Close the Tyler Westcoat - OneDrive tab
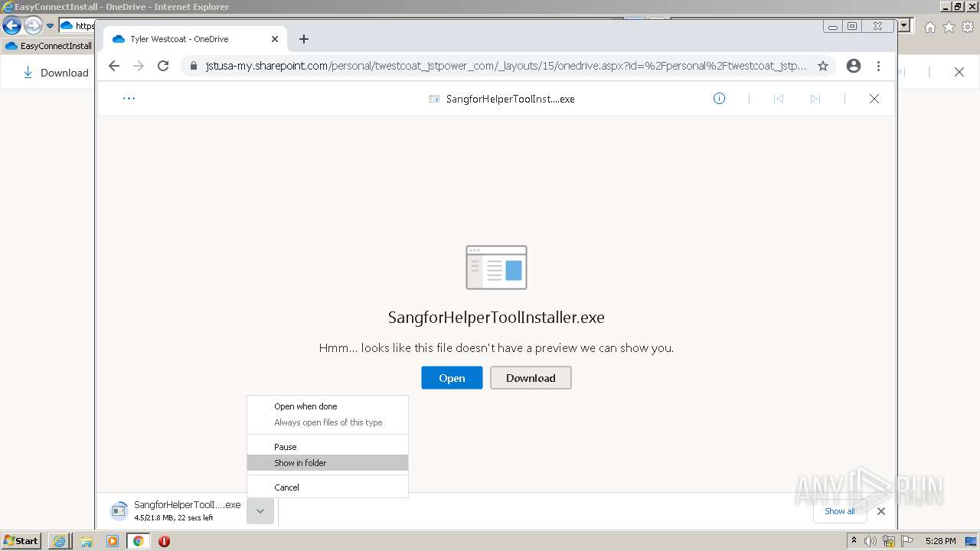This screenshot has width=980, height=551. 275,39
